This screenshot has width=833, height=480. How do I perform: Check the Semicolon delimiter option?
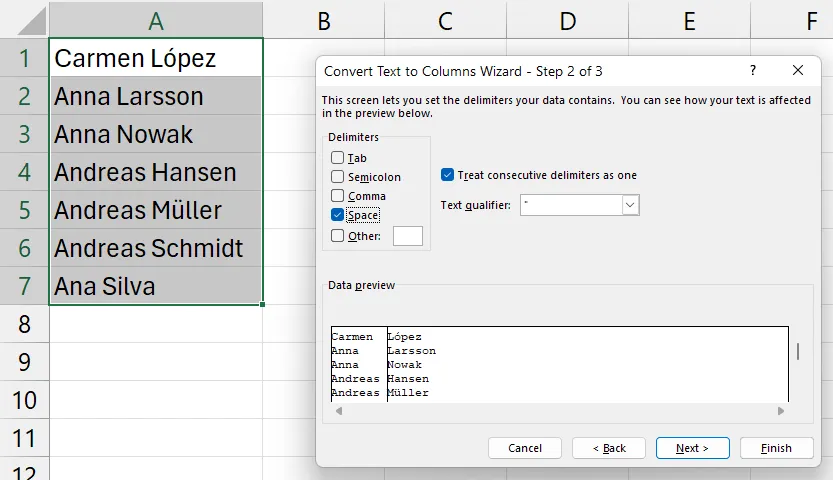(338, 177)
